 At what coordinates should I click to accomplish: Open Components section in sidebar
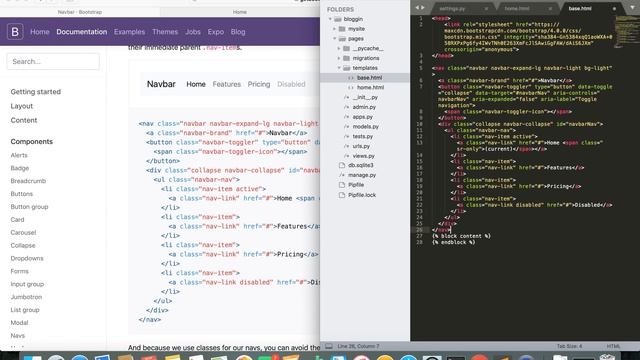[x=31, y=142]
